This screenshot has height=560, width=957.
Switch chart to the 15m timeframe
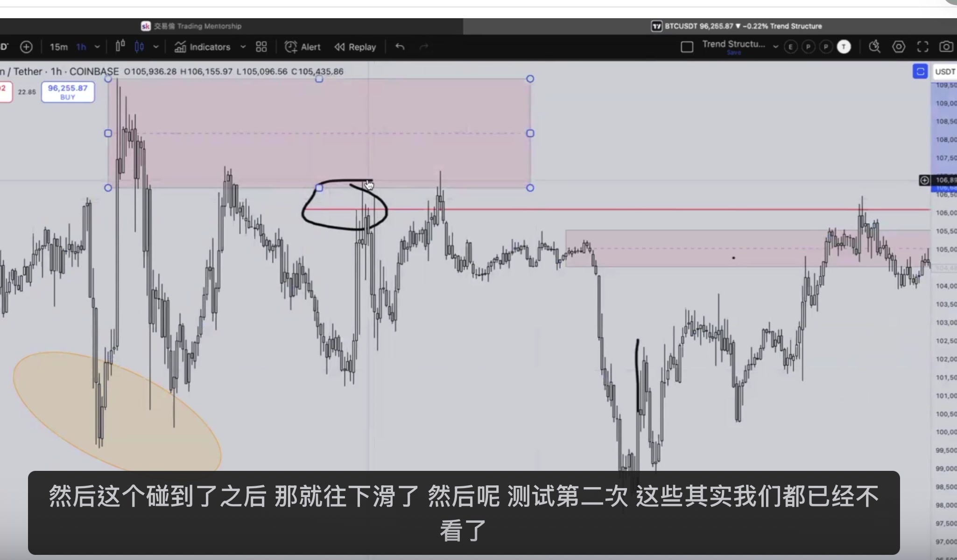click(58, 47)
